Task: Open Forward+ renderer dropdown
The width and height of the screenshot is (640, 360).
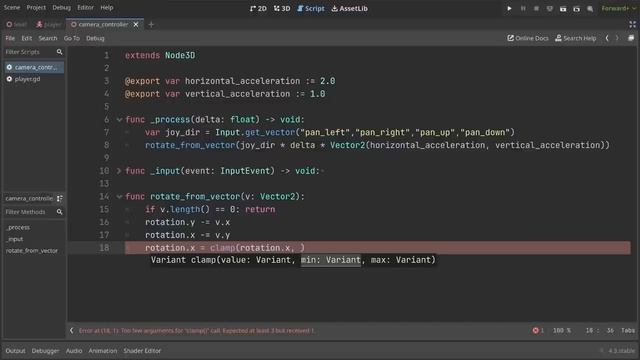Action: point(618,8)
